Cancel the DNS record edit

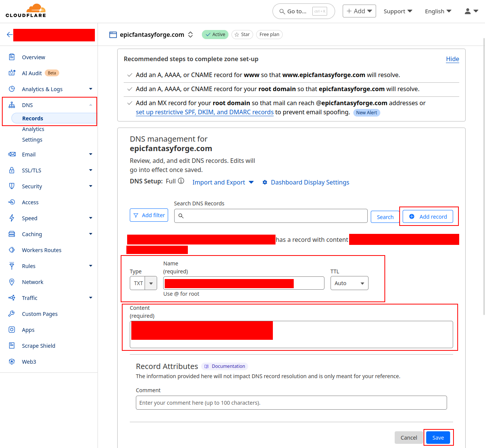pos(409,438)
